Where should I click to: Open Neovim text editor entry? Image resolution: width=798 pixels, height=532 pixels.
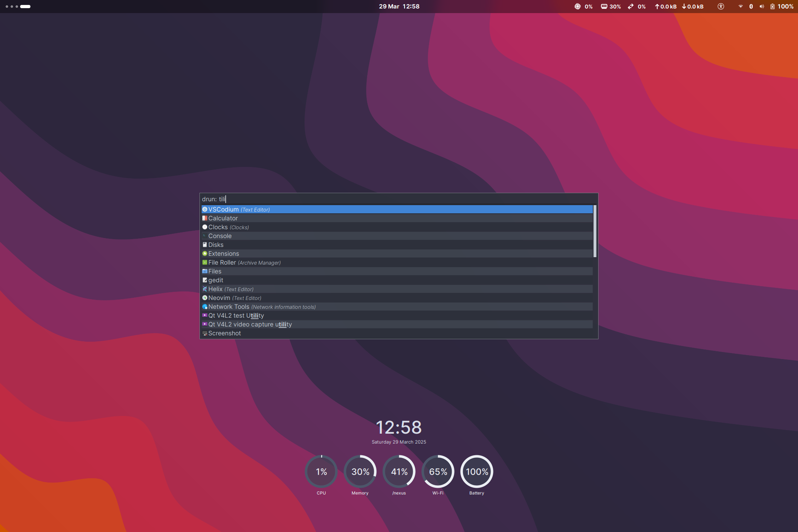pos(397,298)
